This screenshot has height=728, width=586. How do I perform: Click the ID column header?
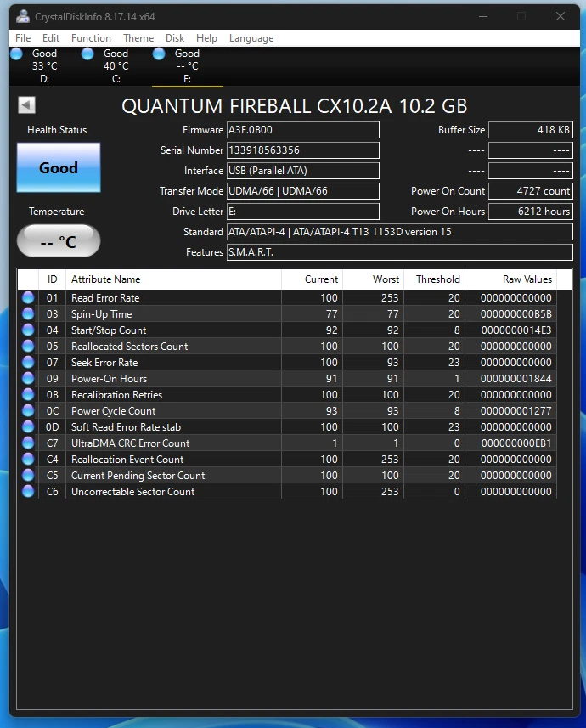click(x=52, y=279)
